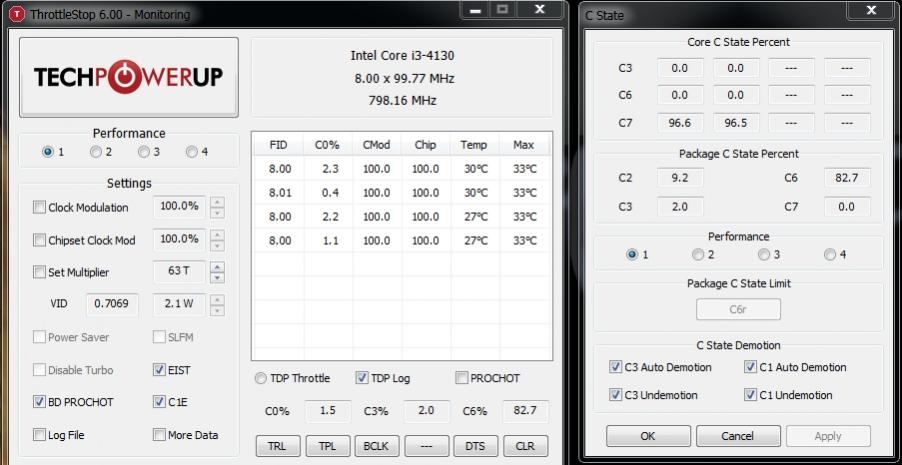The height and width of the screenshot is (465, 902).
Task: Click the Set Multiplier 63 T field
Action: point(179,271)
